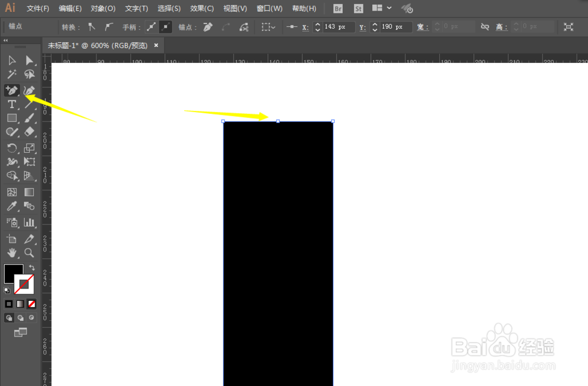Enable Draw Inside mode
The width and height of the screenshot is (588, 386).
pos(32,318)
